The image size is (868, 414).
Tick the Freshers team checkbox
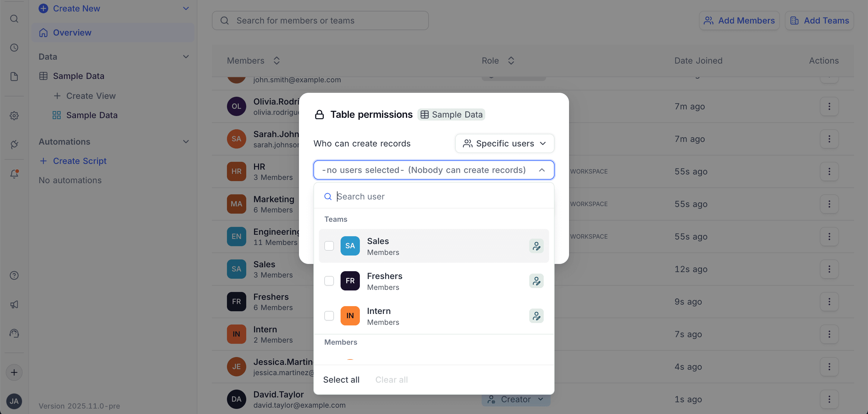[x=329, y=281]
